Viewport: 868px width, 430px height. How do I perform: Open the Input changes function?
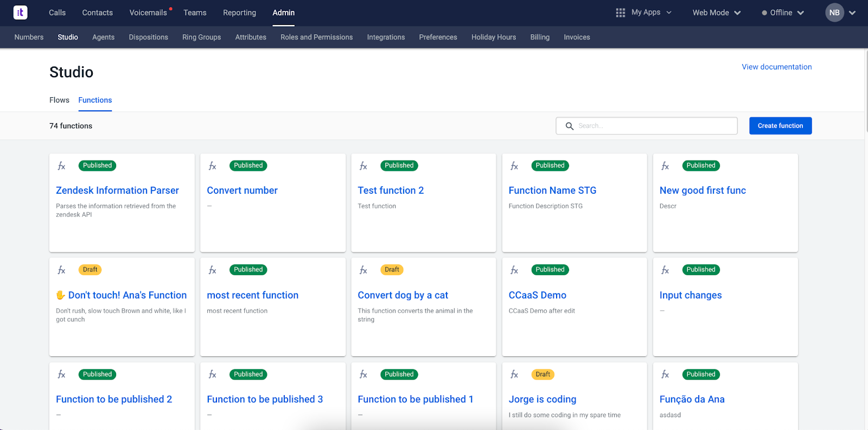691,295
